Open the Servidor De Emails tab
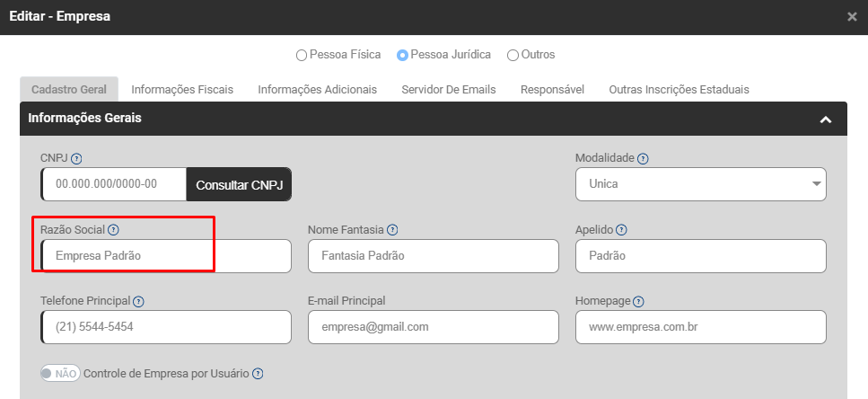Image resolution: width=868 pixels, height=399 pixels. (448, 90)
